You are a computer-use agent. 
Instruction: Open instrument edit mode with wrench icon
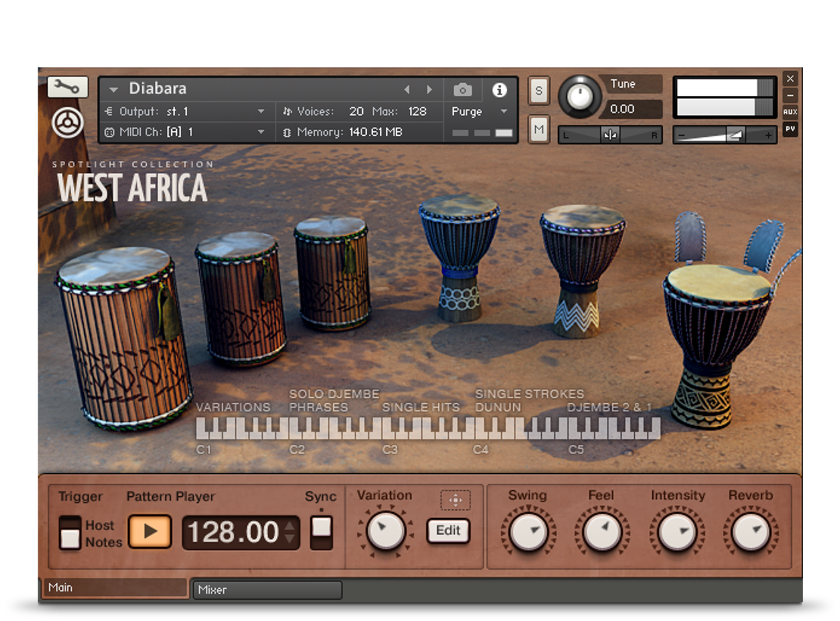click(67, 87)
